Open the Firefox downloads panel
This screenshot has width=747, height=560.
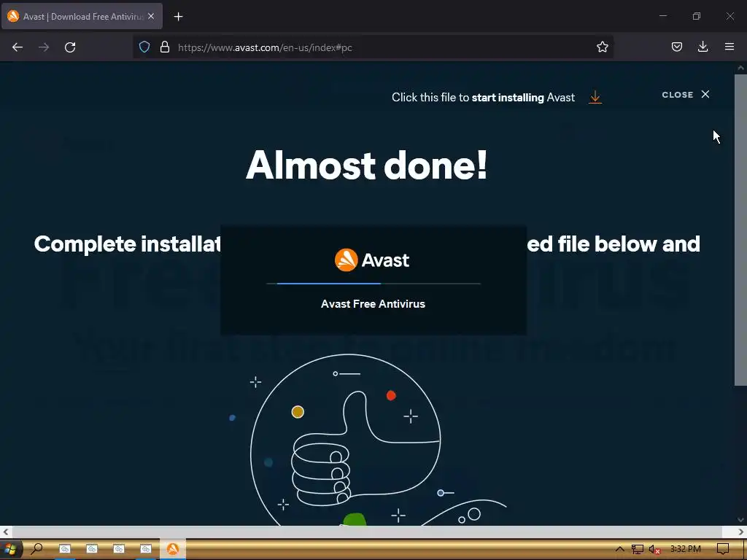[x=703, y=47]
